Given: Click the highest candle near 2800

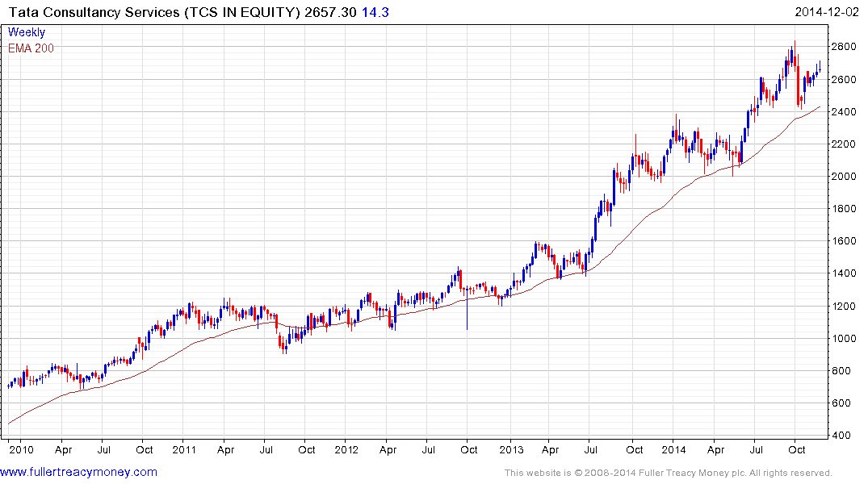Looking at the screenshot, I should (x=795, y=56).
